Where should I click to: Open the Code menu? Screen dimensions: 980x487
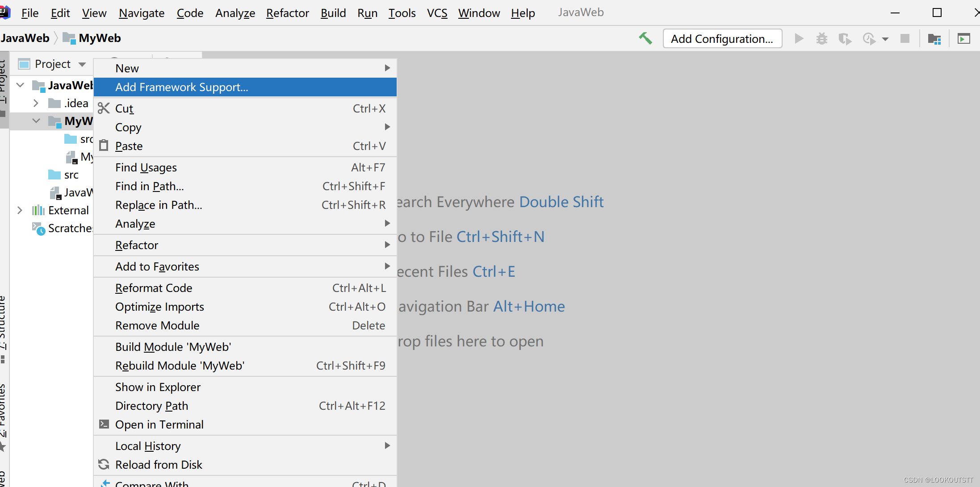(x=190, y=13)
